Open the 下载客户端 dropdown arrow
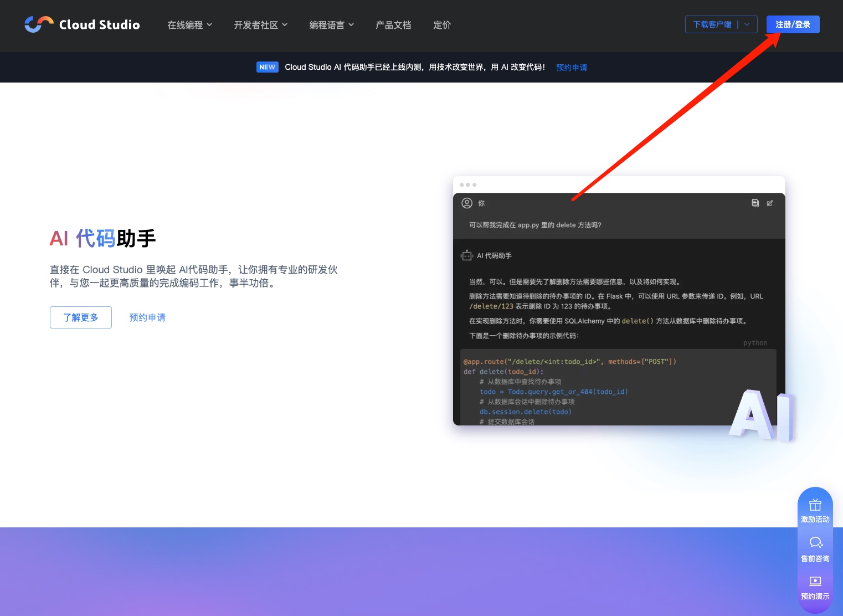Screen dimensions: 843x616 [x=747, y=24]
